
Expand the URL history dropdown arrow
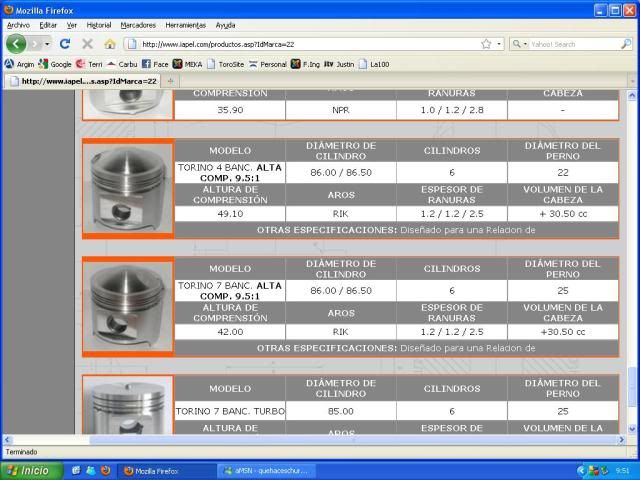(498, 44)
